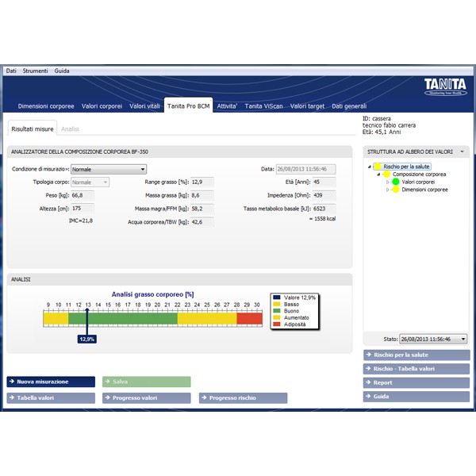Viewport: 476px width, 476px height.
Task: Click the green Valori corporei status icon
Action: coord(396,182)
